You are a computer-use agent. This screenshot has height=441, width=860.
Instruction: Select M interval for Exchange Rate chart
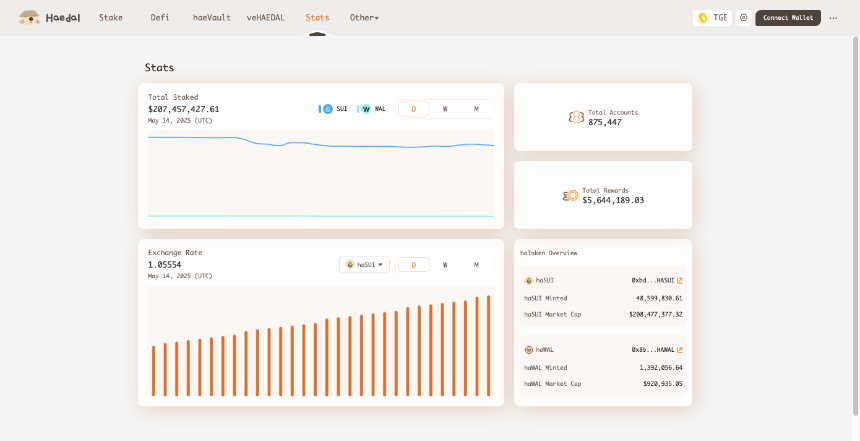476,265
